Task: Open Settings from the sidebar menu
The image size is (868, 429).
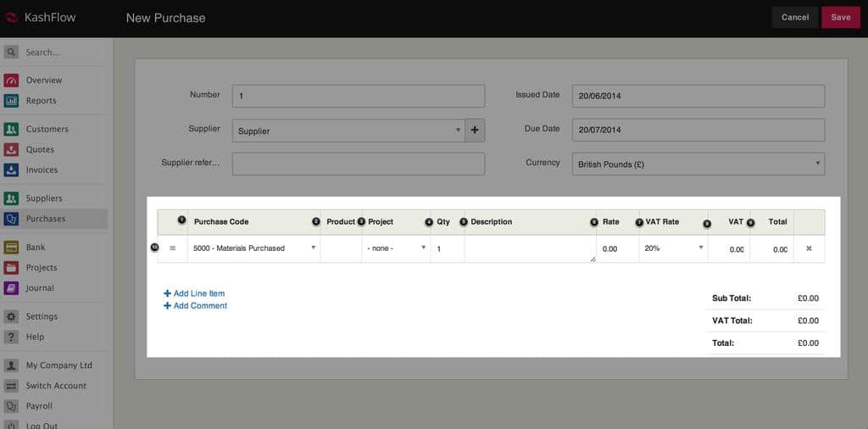Action: (x=42, y=316)
